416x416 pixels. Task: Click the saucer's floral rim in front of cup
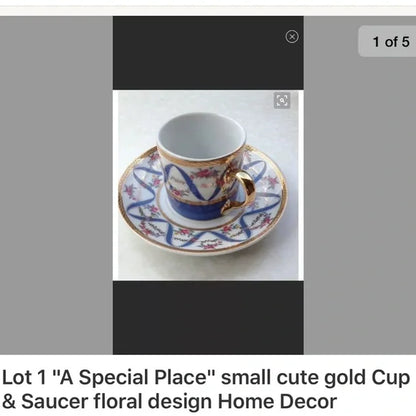click(x=200, y=237)
